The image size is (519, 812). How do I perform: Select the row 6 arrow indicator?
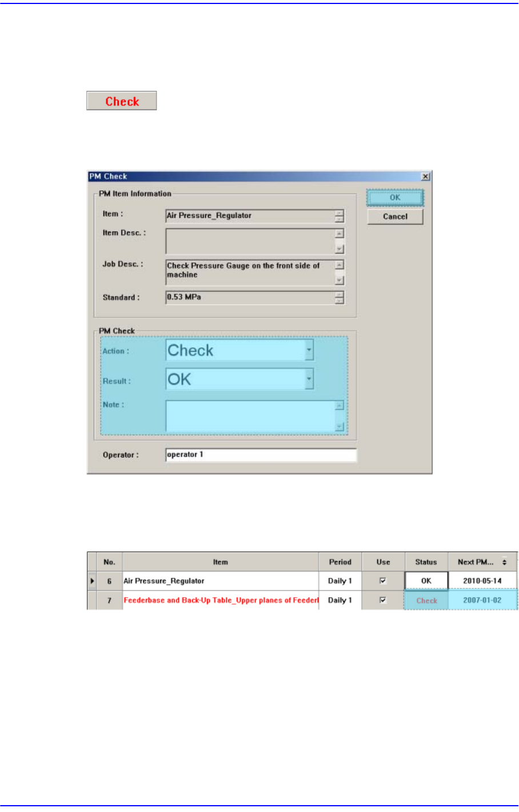[92, 581]
